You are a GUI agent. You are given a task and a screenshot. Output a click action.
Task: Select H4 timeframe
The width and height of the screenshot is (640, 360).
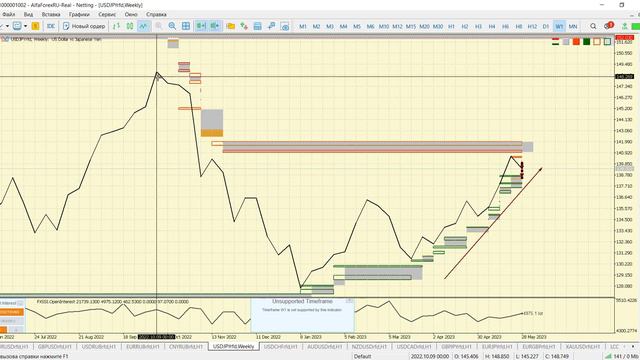(x=492, y=26)
